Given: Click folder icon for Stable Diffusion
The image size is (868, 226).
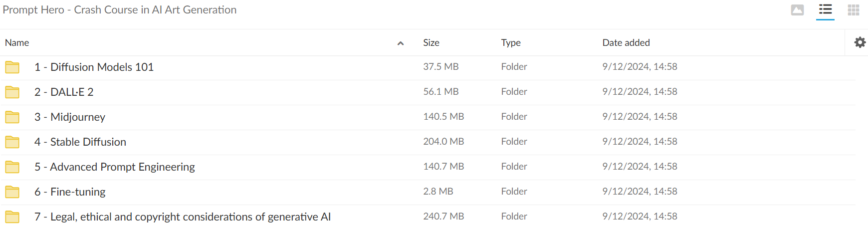Looking at the screenshot, I should click(x=12, y=142).
